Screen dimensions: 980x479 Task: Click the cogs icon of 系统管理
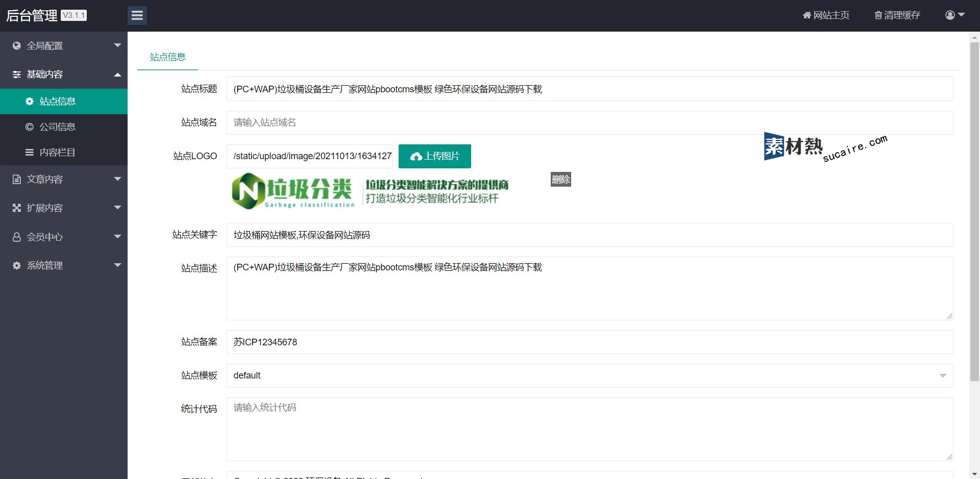pyautogui.click(x=17, y=265)
